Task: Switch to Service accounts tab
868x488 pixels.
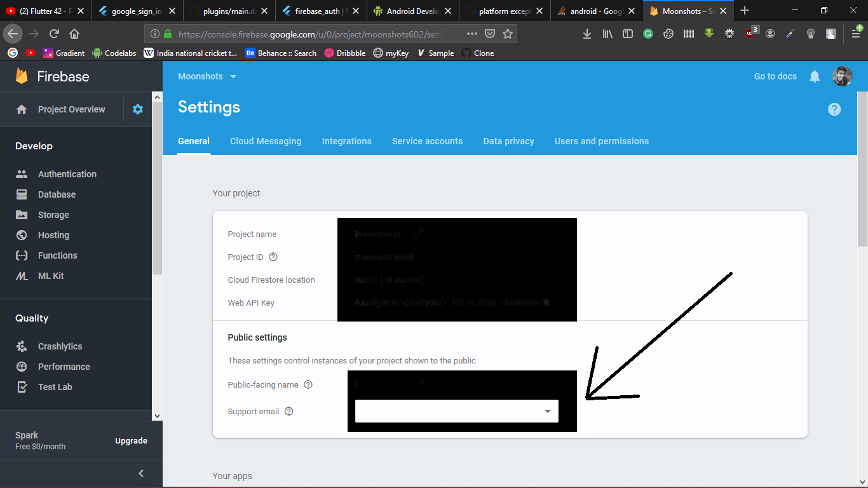Action: point(427,141)
